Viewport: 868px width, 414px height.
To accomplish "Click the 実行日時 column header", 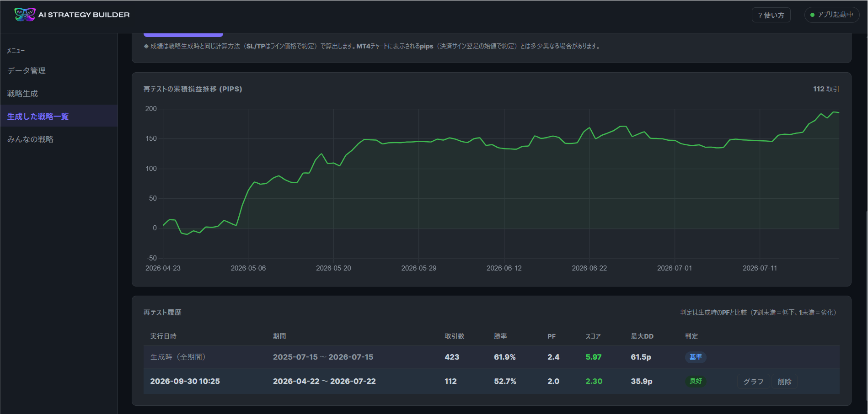I will pyautogui.click(x=163, y=336).
